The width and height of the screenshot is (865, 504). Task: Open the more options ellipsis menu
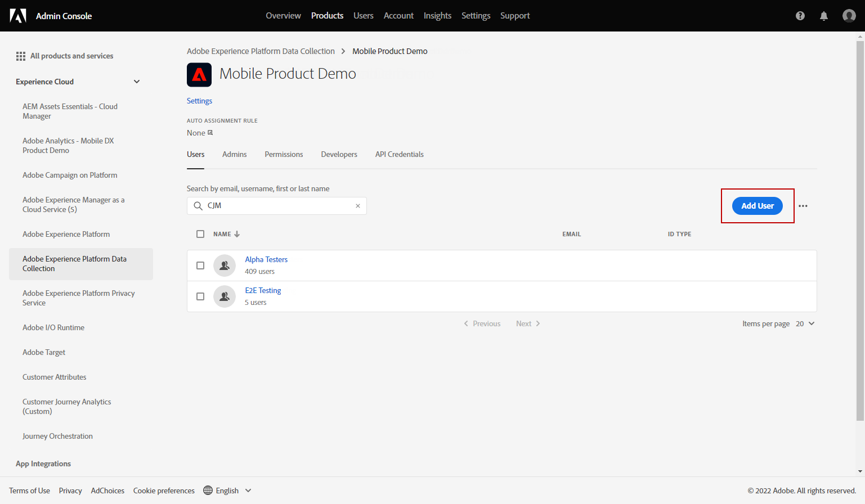coord(803,206)
